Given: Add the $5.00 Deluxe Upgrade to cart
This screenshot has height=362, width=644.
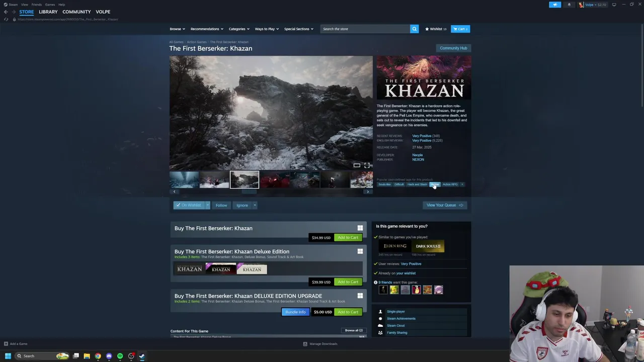Looking at the screenshot, I should click(348, 312).
